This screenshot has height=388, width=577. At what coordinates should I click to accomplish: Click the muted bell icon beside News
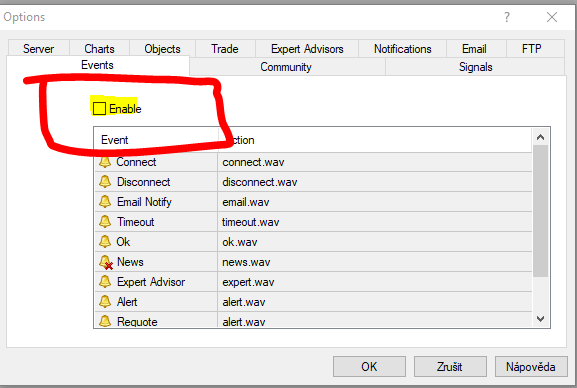(x=106, y=262)
